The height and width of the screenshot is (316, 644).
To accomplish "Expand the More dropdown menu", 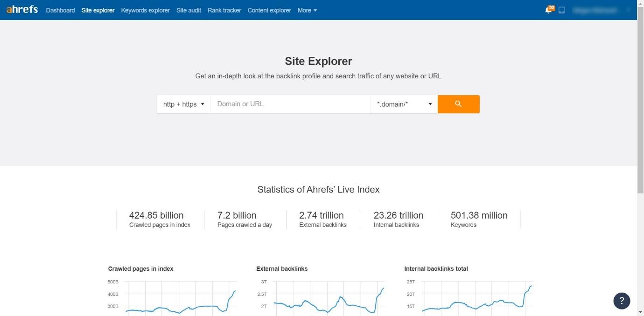I will click(x=307, y=10).
